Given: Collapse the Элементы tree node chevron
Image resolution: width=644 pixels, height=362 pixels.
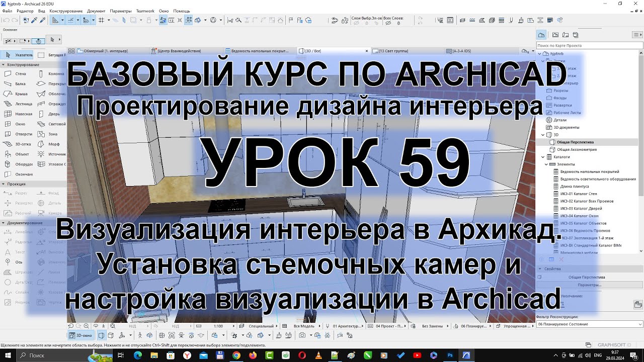Looking at the screenshot, I should point(546,164).
